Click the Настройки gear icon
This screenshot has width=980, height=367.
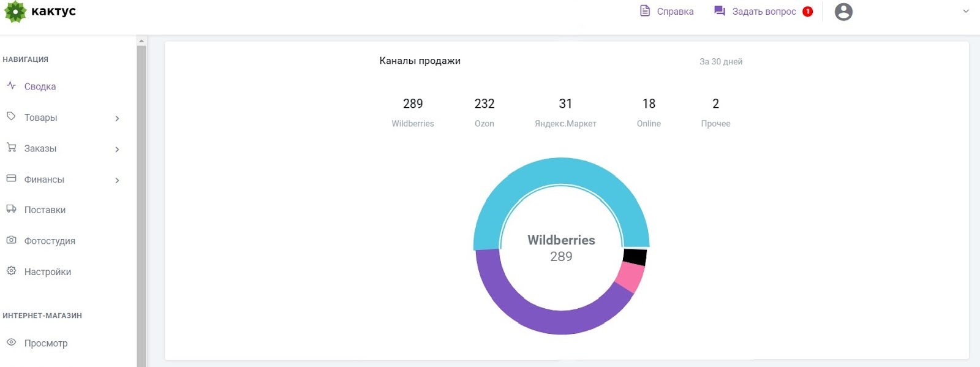pos(11,271)
